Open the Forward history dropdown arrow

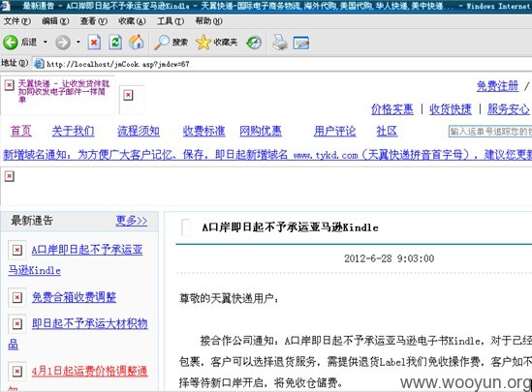click(78, 42)
